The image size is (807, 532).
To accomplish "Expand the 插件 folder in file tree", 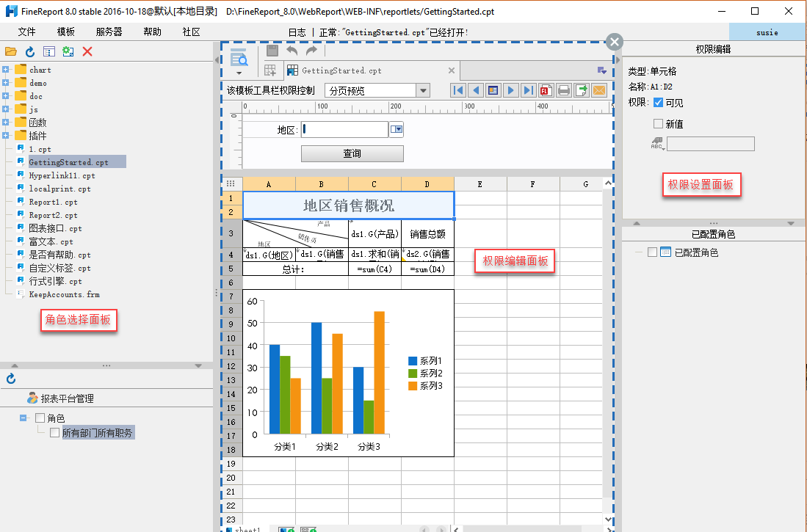I will point(6,136).
